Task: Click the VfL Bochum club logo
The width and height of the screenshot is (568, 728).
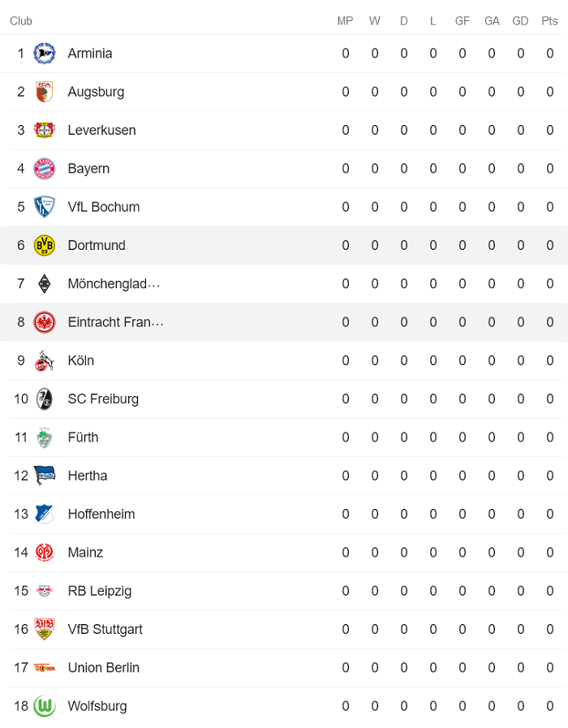Action: [45, 206]
